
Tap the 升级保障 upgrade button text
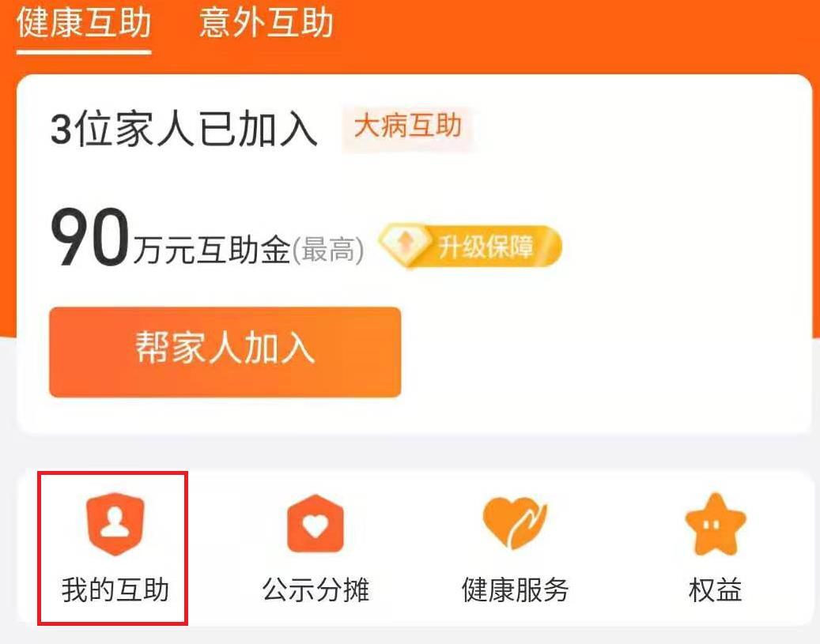(486, 247)
